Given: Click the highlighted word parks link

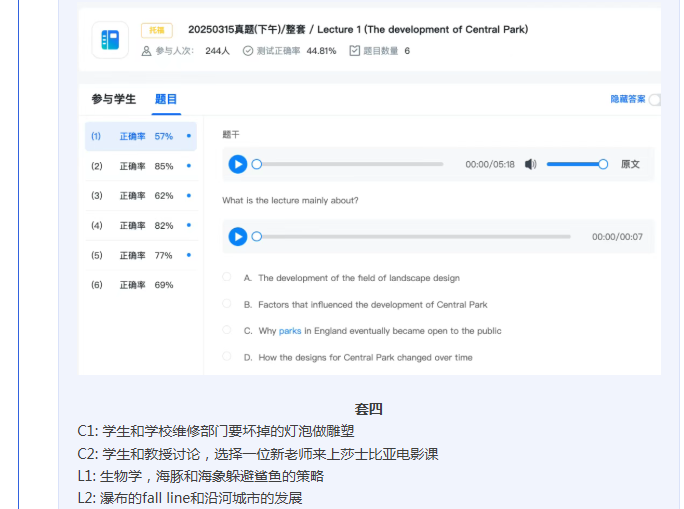Looking at the screenshot, I should coord(290,331).
